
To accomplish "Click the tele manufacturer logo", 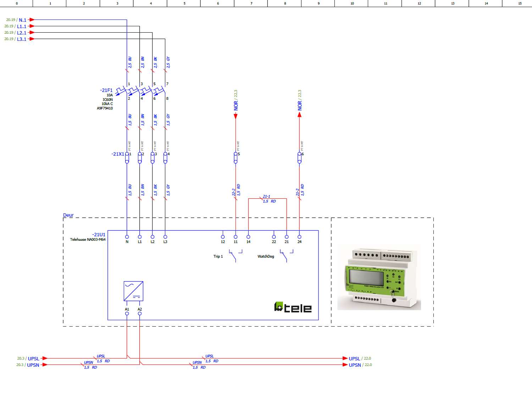I will coord(293,307).
